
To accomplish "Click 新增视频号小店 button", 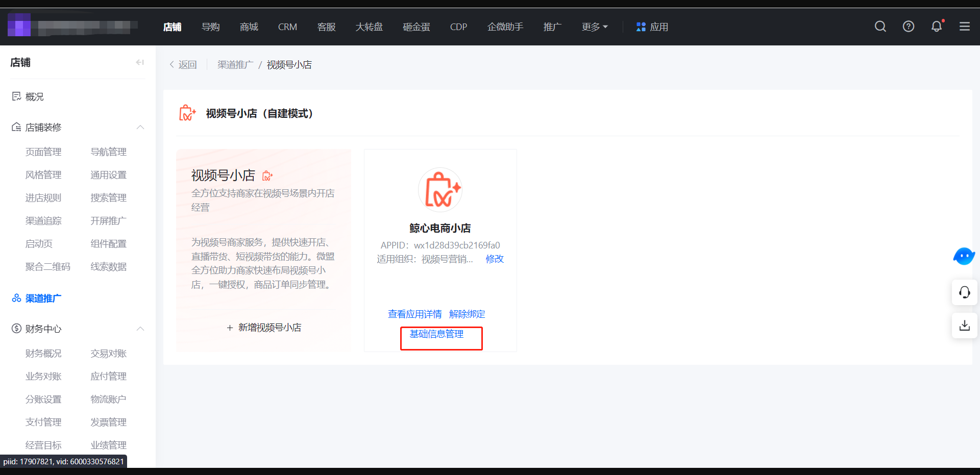I will (x=264, y=328).
